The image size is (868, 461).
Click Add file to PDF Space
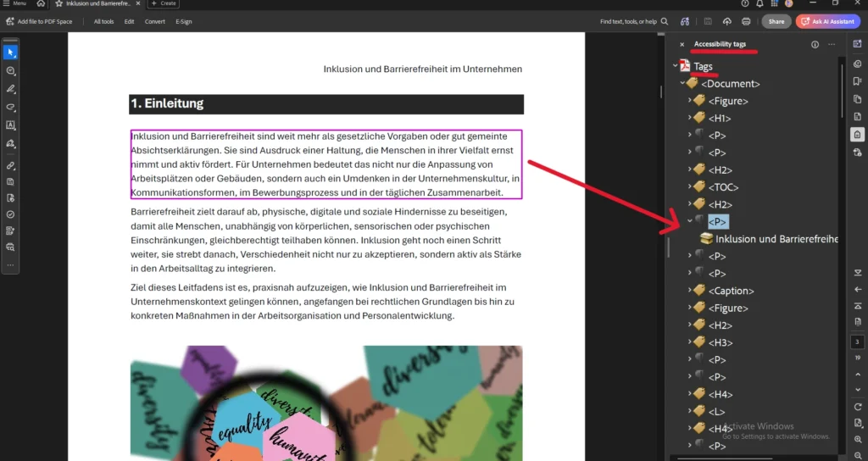(x=39, y=21)
